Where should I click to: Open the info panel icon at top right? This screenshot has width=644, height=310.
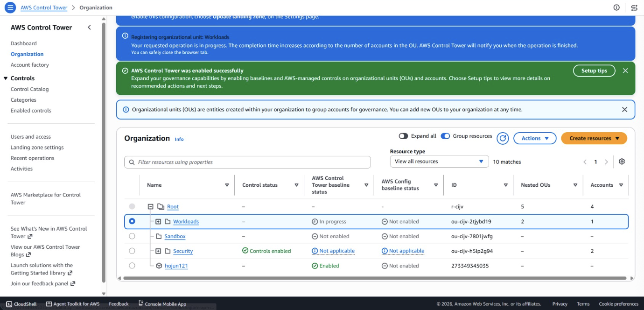pyautogui.click(x=616, y=7)
